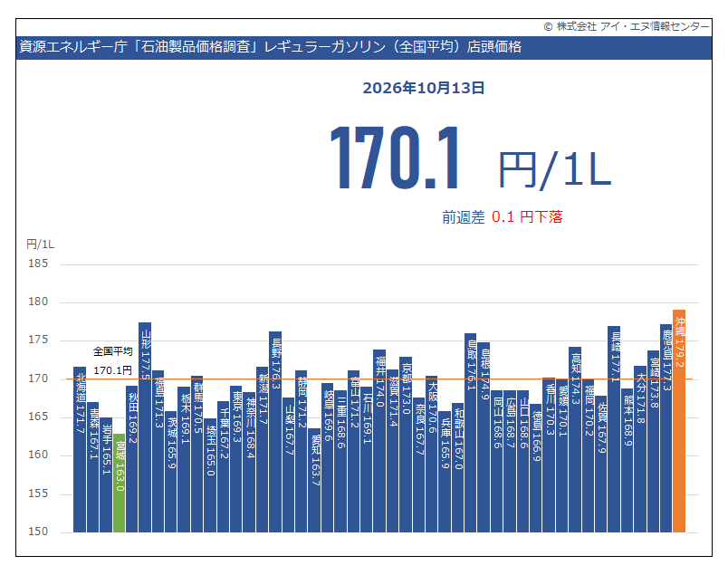728x575 pixels.
Task: Click the 群馬 170.5 bar
Action: point(196,455)
